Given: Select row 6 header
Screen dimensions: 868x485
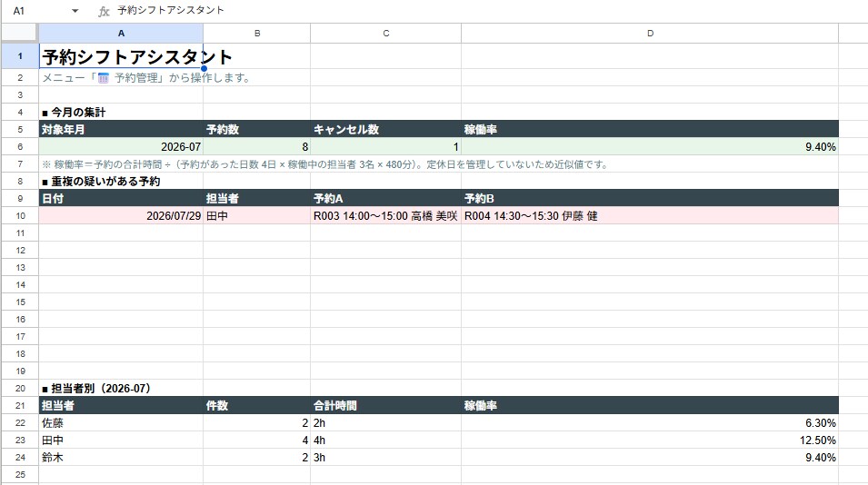Looking at the screenshot, I should pos(20,146).
